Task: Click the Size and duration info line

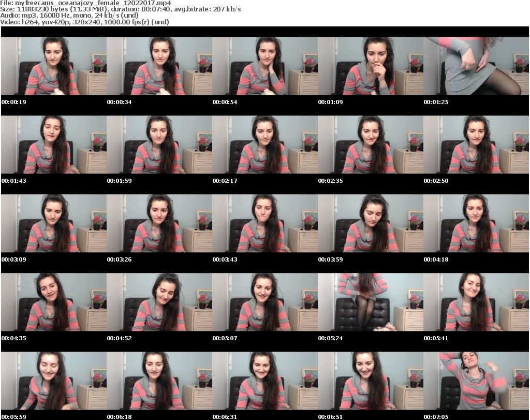Action: pos(121,9)
